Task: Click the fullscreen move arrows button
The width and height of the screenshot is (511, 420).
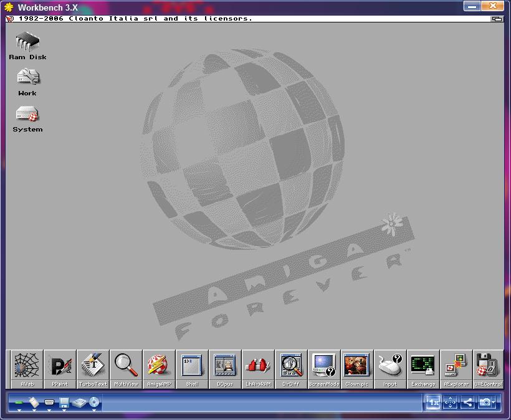Action: point(451,403)
